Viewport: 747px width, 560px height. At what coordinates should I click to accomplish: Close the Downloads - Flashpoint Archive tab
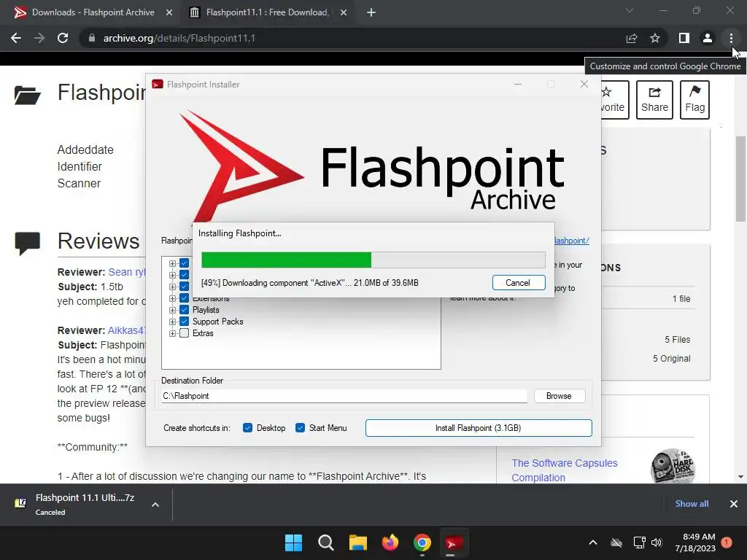[169, 12]
